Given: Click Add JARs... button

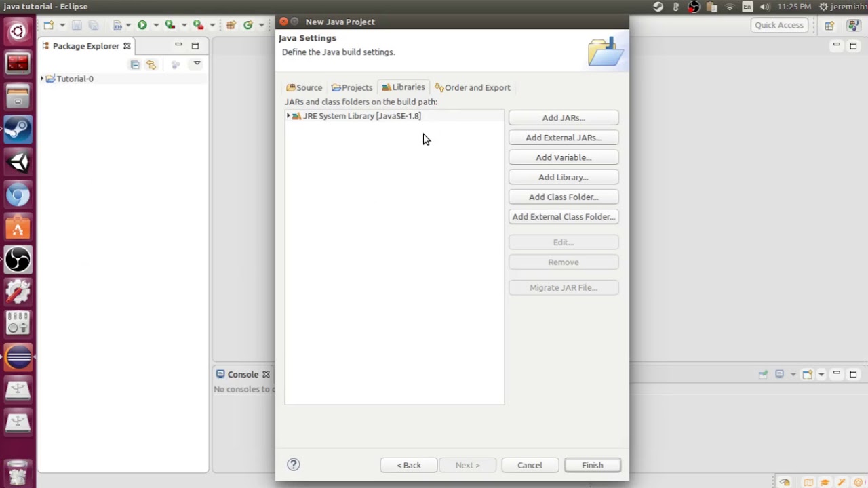Looking at the screenshot, I should [x=564, y=118].
